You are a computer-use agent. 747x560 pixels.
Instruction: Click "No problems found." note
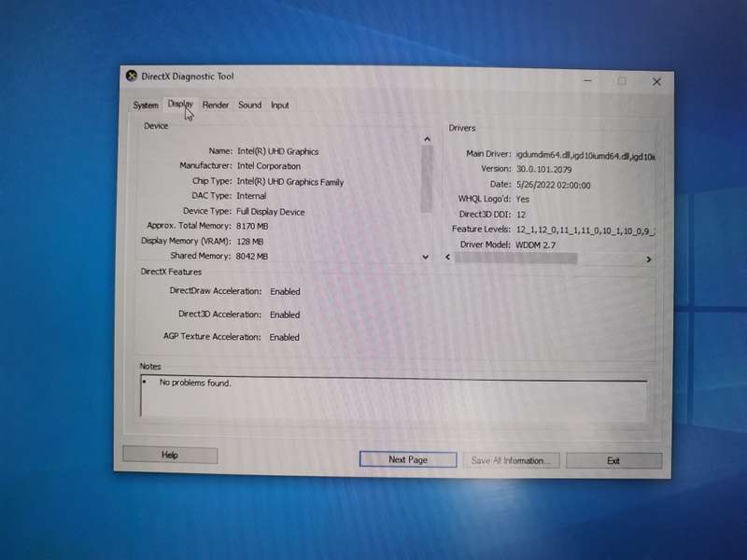pos(195,383)
